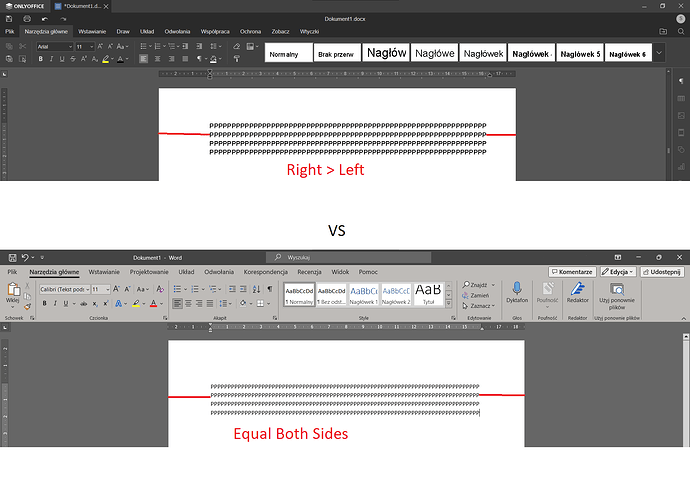This screenshot has width=690, height=477.
Task: Click the red font color button in Word
Action: coord(152,303)
